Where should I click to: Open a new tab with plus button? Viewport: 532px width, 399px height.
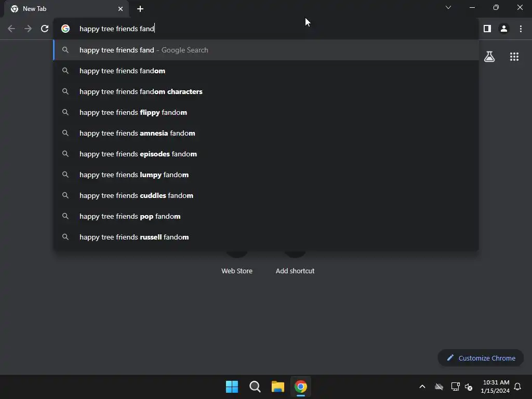tap(140, 9)
